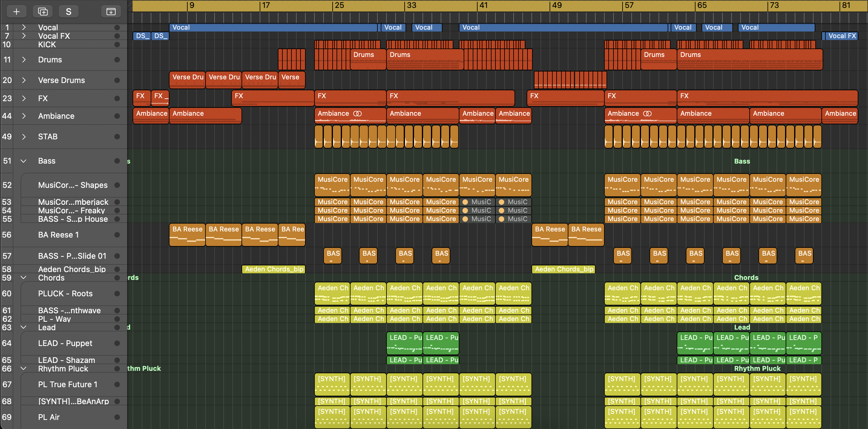This screenshot has height=429, width=868.
Task: Toggle the STAB track enable dot
Action: point(117,137)
